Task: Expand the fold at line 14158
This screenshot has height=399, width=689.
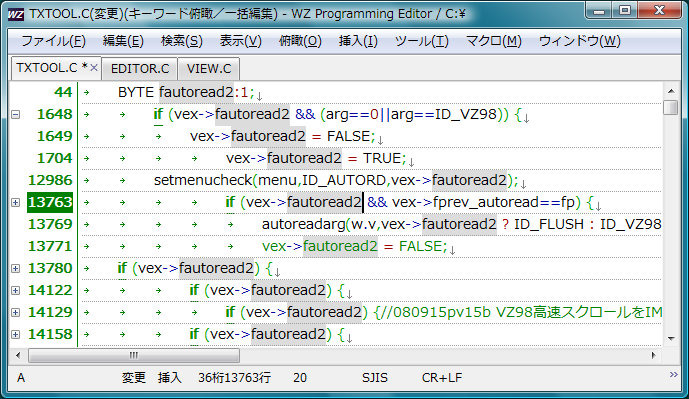Action: pyautogui.click(x=15, y=334)
